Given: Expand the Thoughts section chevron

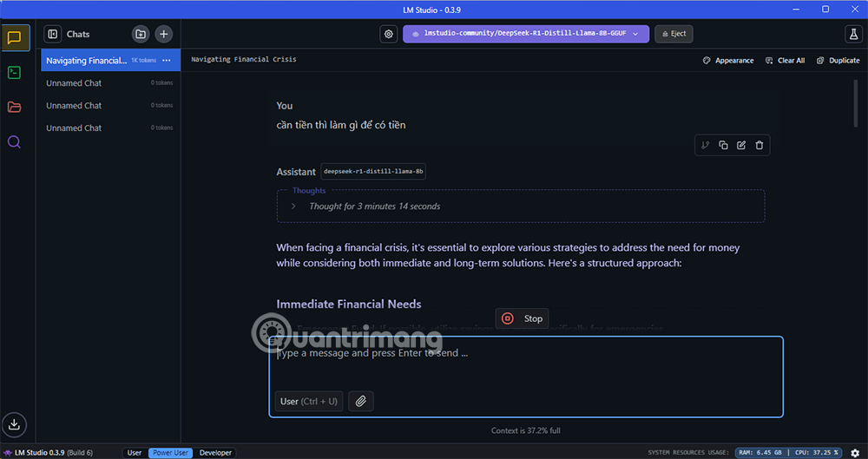Looking at the screenshot, I should click(294, 206).
